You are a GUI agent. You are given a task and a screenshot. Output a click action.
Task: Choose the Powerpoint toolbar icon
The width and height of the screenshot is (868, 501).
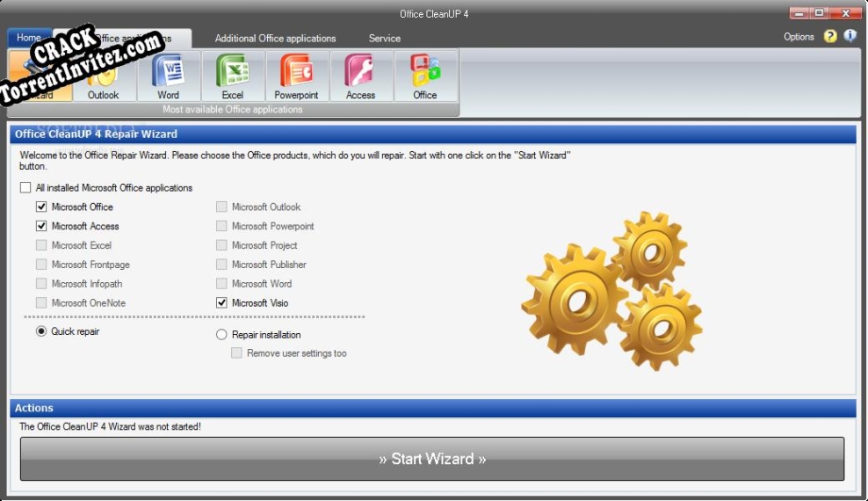pyautogui.click(x=297, y=76)
